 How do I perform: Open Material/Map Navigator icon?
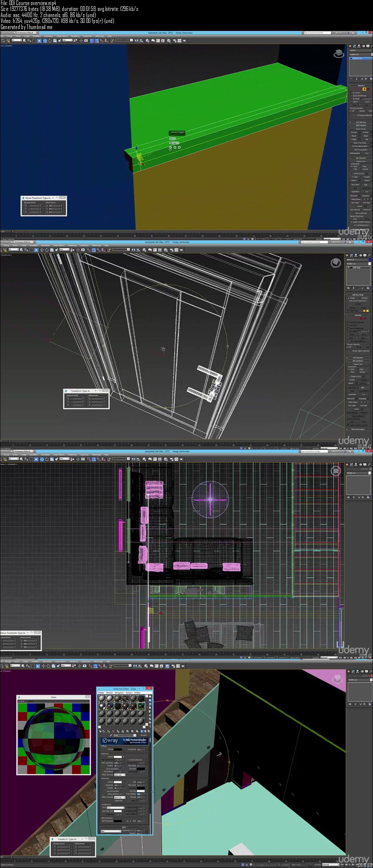tap(150, 726)
